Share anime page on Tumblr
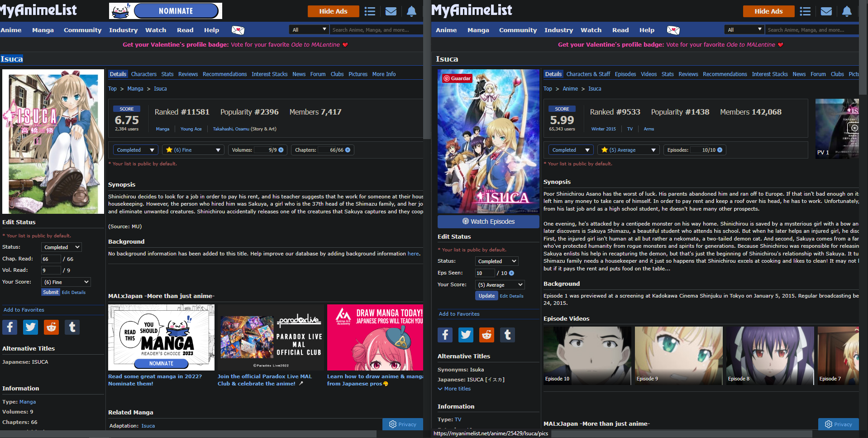Screen dimensions: 868x438 [x=508, y=335]
